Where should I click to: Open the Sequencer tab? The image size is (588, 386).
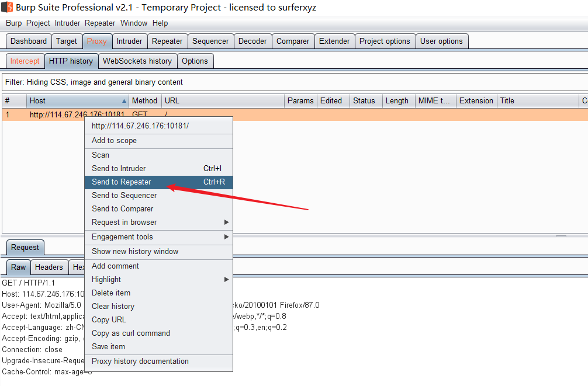(x=210, y=41)
